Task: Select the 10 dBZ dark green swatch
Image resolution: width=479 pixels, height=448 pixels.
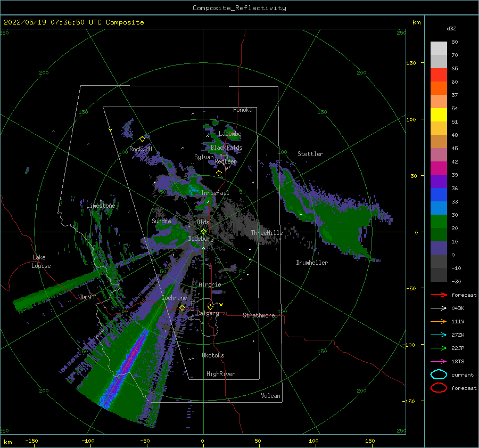Action: (x=439, y=234)
